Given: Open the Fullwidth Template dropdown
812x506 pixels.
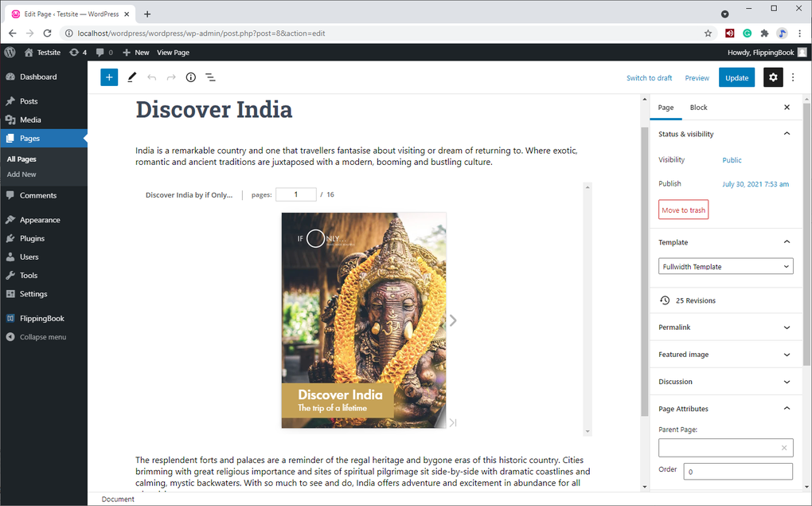Looking at the screenshot, I should pyautogui.click(x=725, y=265).
